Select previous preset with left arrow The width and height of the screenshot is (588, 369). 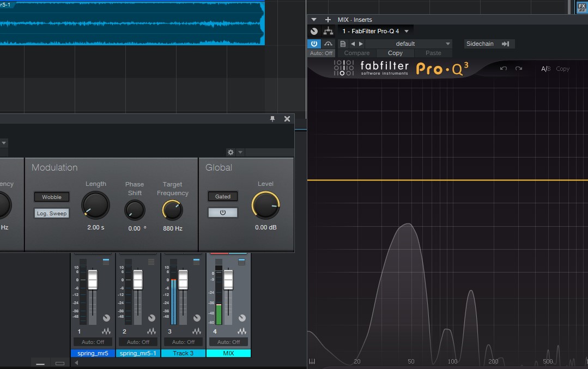353,44
